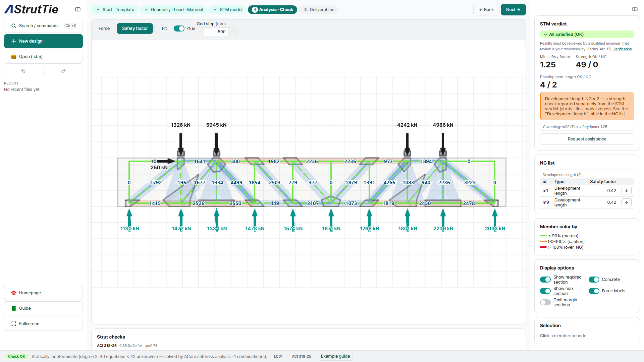The width and height of the screenshot is (644, 362).
Task: Toggle the Grid switch off
Action: click(x=179, y=28)
